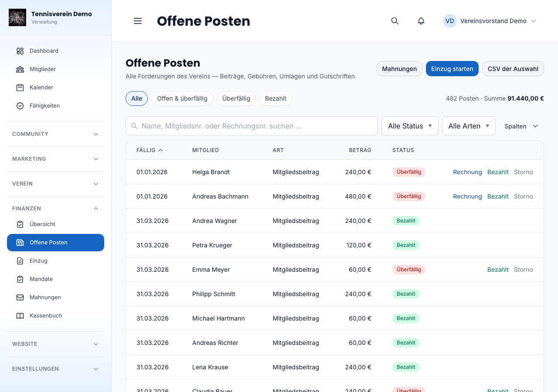This screenshot has width=558, height=392.
Task: Switch to the 'Bezahlt' filter pill
Action: click(276, 98)
